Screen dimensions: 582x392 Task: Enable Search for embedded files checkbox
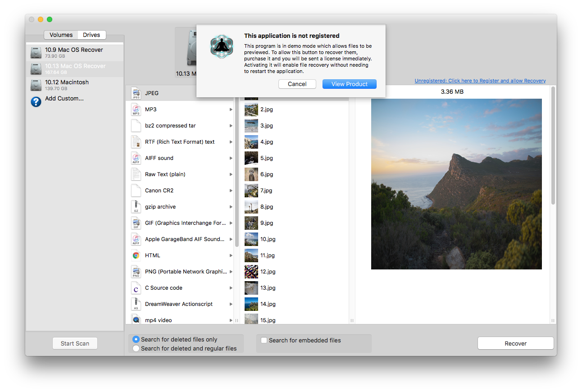[264, 340]
